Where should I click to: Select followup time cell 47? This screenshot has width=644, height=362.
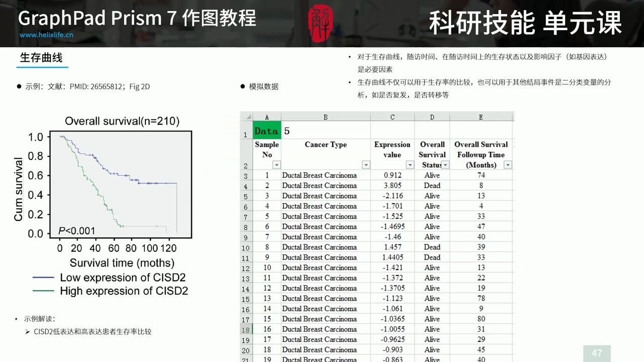pyautogui.click(x=481, y=227)
